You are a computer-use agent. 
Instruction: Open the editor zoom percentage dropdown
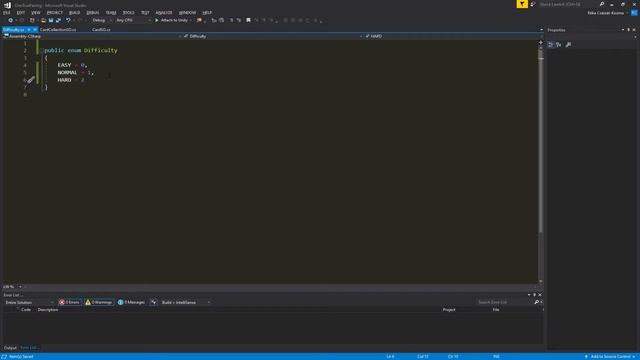tap(12, 287)
